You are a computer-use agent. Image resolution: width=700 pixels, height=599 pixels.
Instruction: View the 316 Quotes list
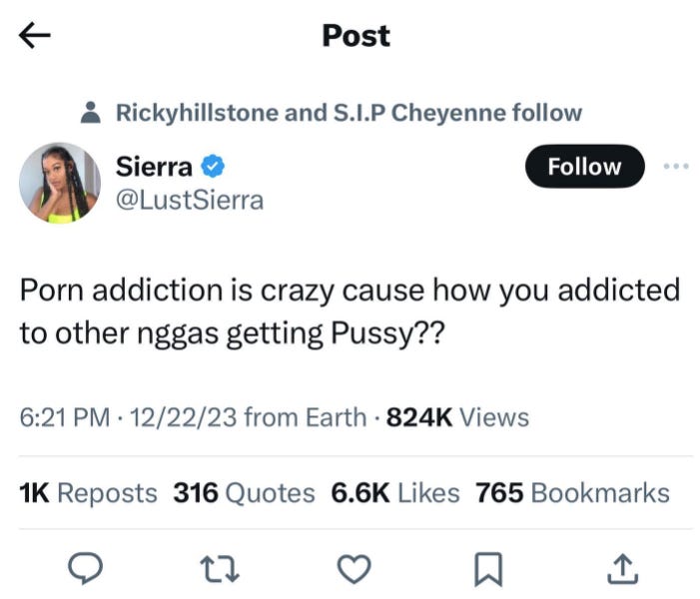(245, 493)
